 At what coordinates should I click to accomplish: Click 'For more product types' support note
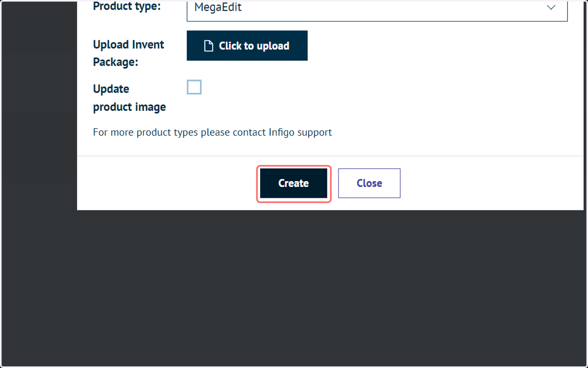click(x=212, y=132)
